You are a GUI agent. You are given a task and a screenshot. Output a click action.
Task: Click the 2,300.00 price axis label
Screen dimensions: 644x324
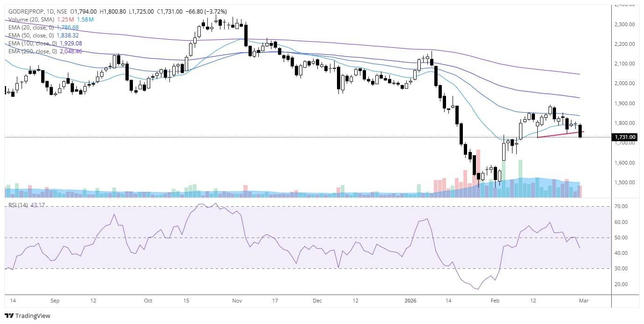[625, 24]
